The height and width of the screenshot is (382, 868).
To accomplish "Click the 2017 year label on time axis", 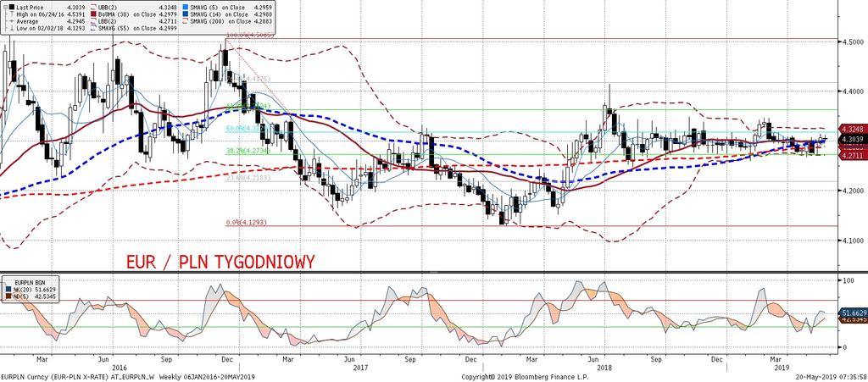I will click(x=359, y=367).
